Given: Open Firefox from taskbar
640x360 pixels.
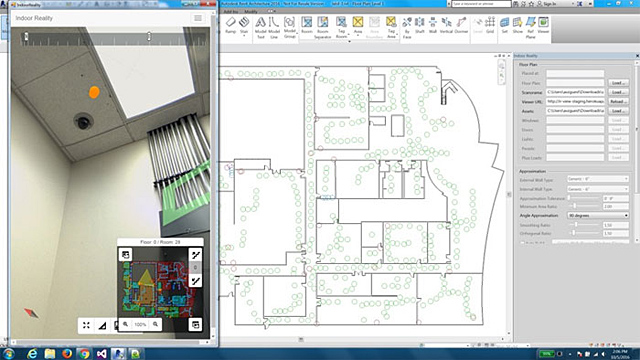Looking at the screenshot, I should tap(67, 353).
